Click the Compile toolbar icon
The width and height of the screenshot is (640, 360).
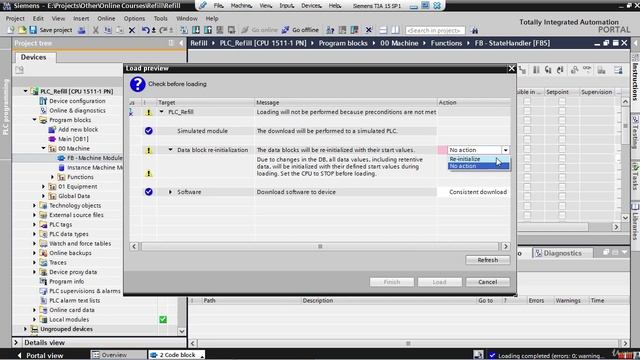tap(184, 30)
